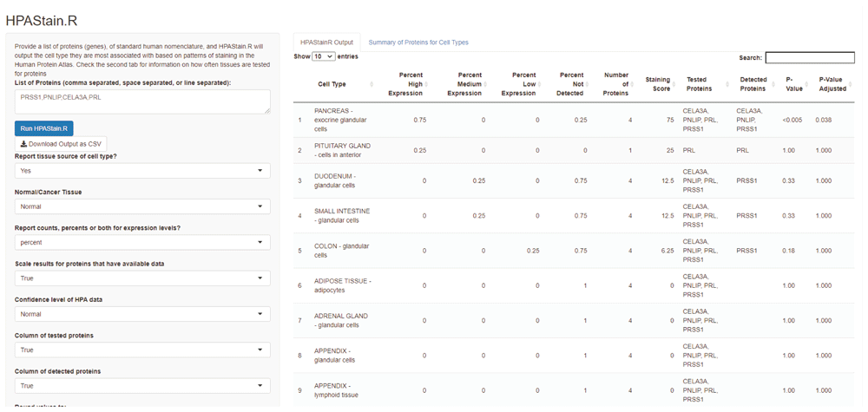Sort by Staining Score column
This screenshot has width=868, height=412.
pos(658,84)
